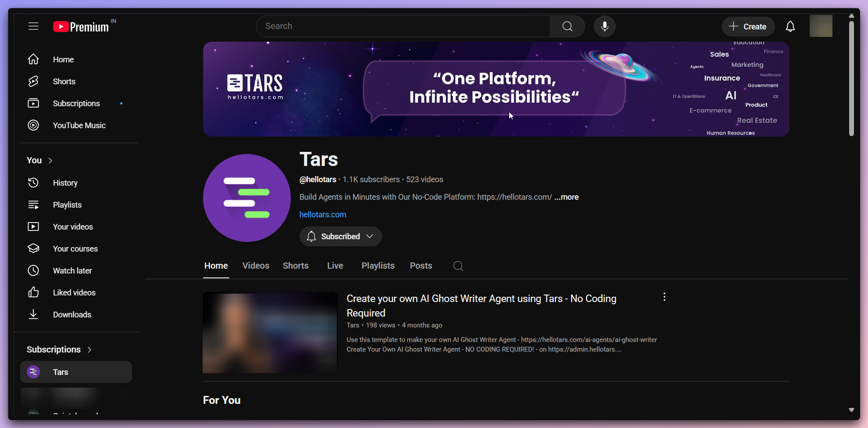This screenshot has width=868, height=428.
Task: Click the scrollbar down arrow
Action: (851, 410)
